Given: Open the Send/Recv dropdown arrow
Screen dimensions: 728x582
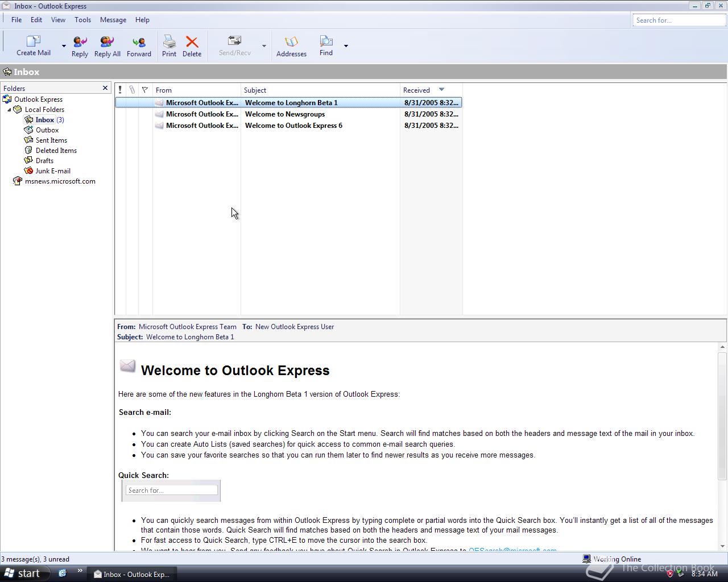Looking at the screenshot, I should (264, 46).
